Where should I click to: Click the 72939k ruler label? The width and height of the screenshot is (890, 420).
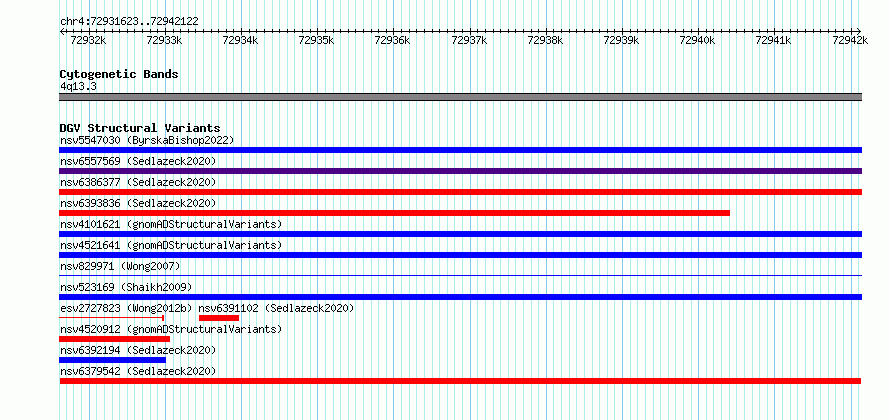coord(621,40)
